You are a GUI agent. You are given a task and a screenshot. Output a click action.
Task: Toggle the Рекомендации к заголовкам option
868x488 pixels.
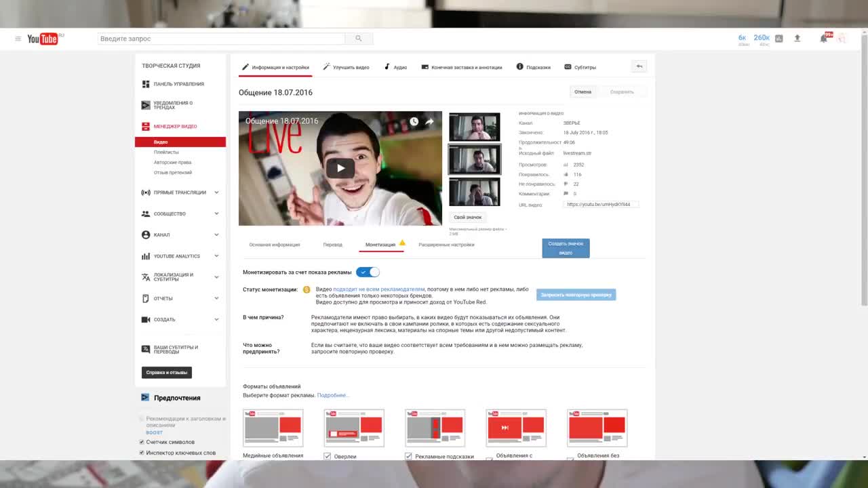tap(142, 419)
